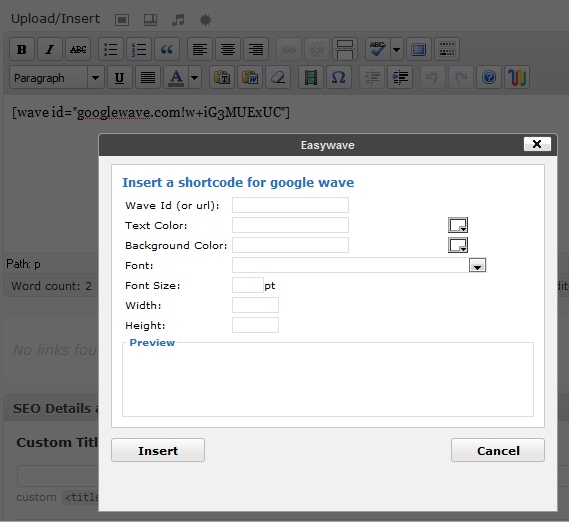
Task: Toggle the kitchen sink toolbar icon
Action: 447,49
